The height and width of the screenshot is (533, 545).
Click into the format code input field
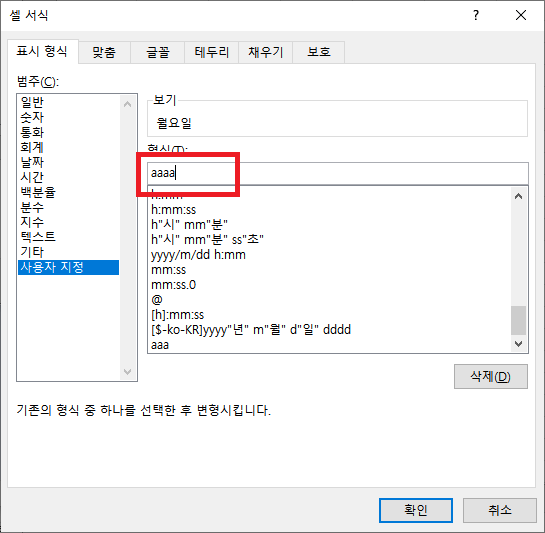pyautogui.click(x=337, y=173)
